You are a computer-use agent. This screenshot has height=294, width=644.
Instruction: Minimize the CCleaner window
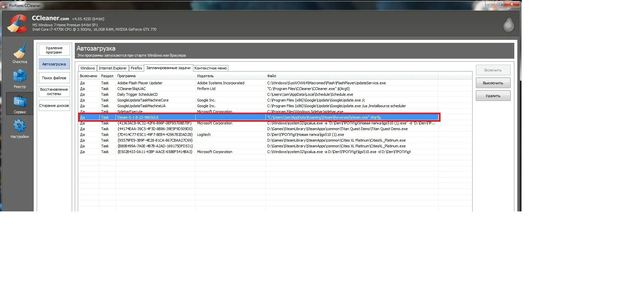[490, 4]
